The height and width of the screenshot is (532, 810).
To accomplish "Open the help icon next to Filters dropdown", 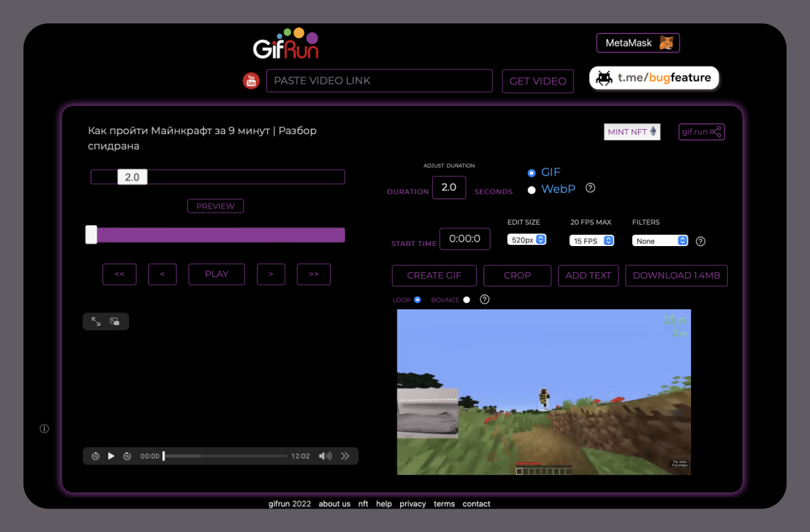I will point(701,241).
